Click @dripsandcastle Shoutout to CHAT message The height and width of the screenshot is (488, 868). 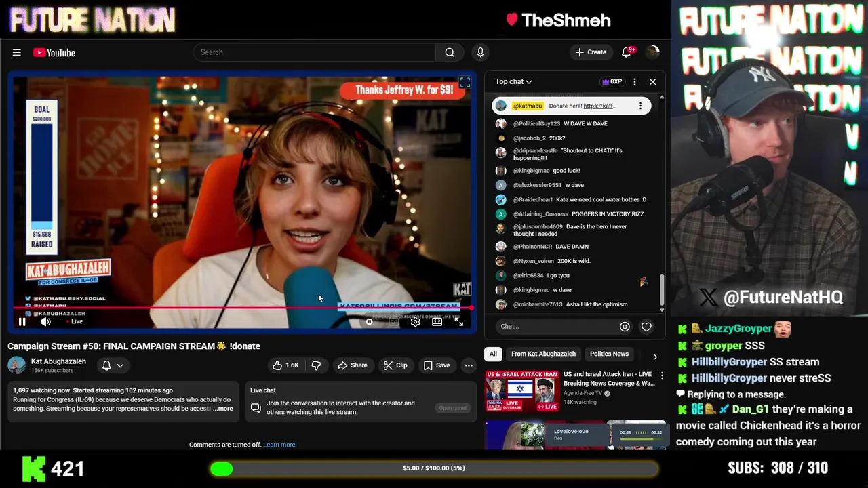[x=573, y=155]
